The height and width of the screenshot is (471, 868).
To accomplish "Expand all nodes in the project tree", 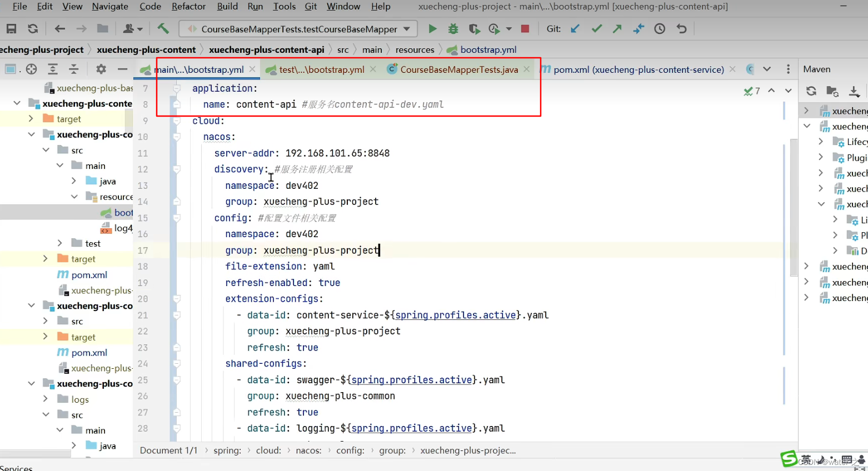I will click(53, 69).
